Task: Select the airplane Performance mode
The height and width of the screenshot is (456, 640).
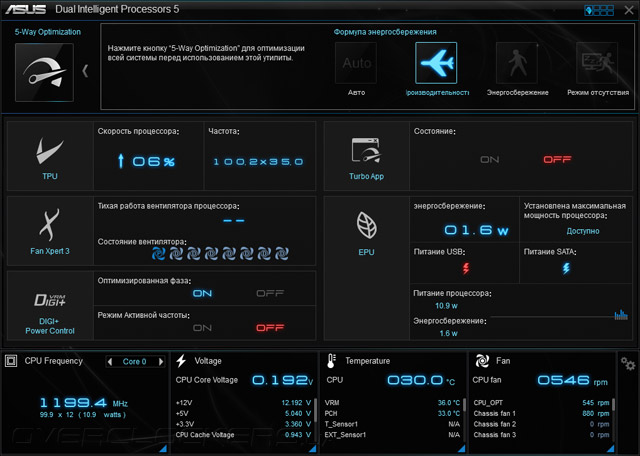Action: 436,63
